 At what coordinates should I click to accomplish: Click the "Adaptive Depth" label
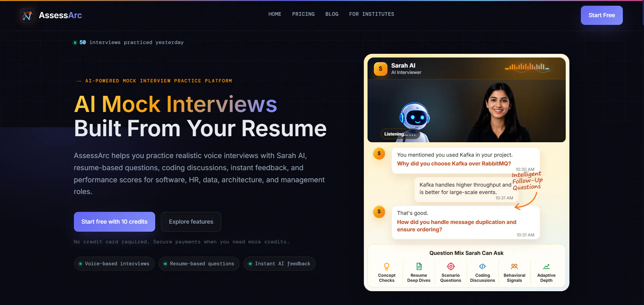click(546, 278)
